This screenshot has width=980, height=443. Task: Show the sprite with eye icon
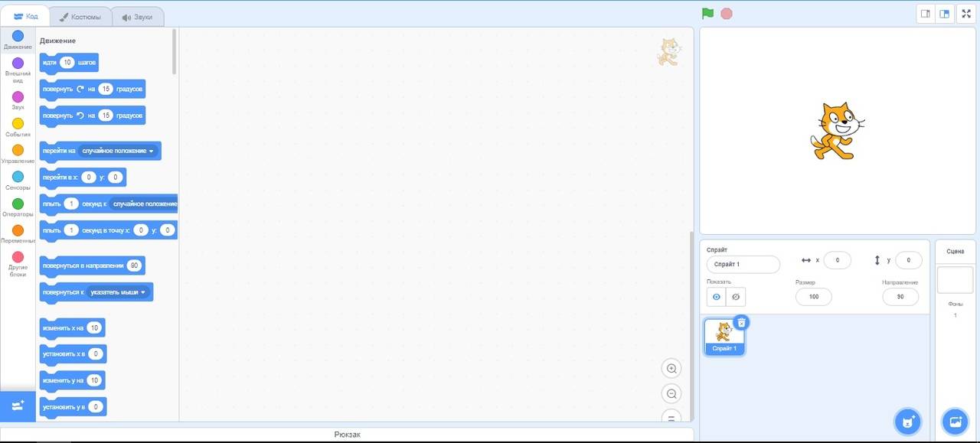(x=717, y=297)
